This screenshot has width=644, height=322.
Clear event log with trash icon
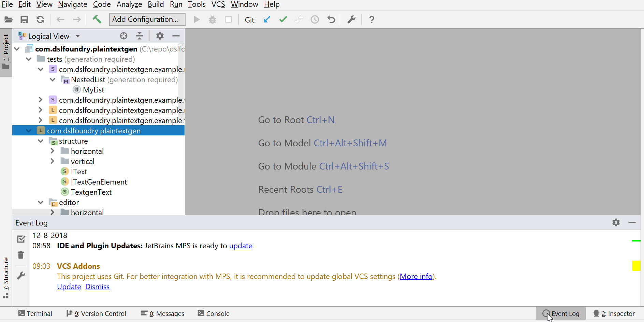tap(21, 255)
